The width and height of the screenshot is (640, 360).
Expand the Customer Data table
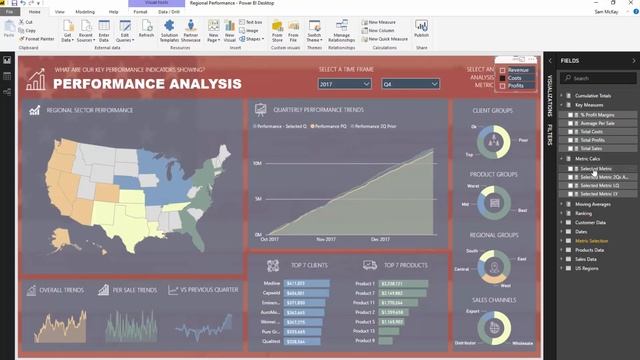(x=562, y=222)
